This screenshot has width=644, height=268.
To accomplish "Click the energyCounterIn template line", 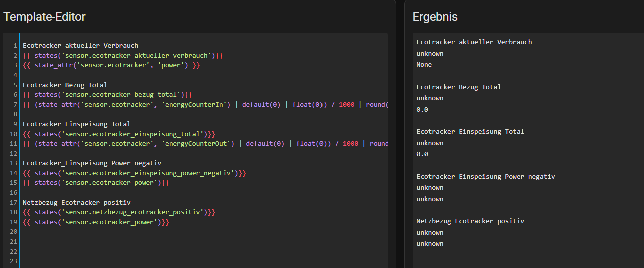I will pyautogui.click(x=205, y=104).
